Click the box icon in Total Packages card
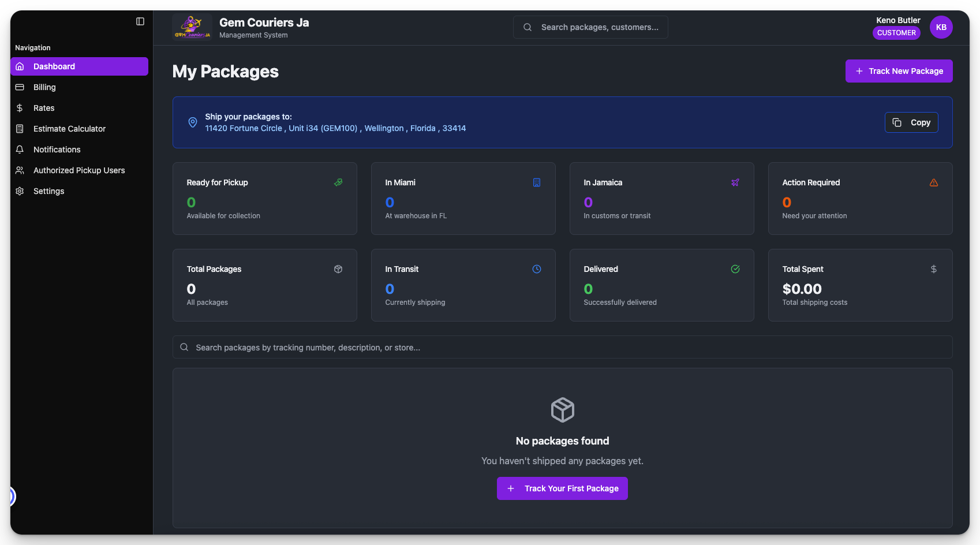 (x=338, y=269)
